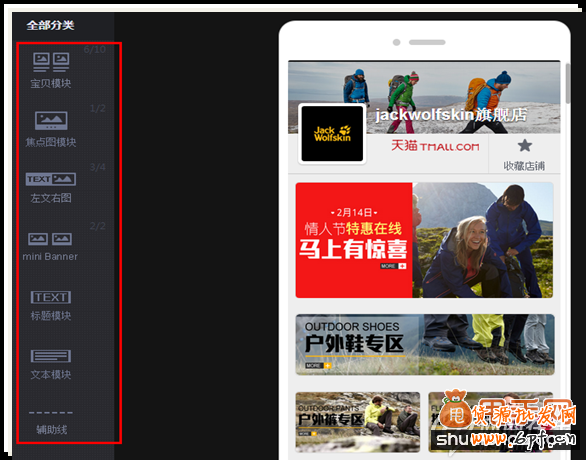This screenshot has height=460, width=586.
Task: Click the 天猫 TMALL.COM logo link
Action: pos(435,146)
